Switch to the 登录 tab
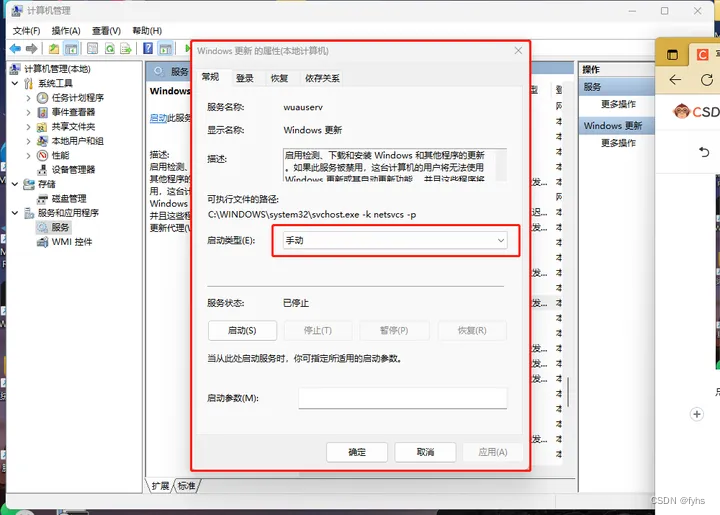 coord(244,78)
